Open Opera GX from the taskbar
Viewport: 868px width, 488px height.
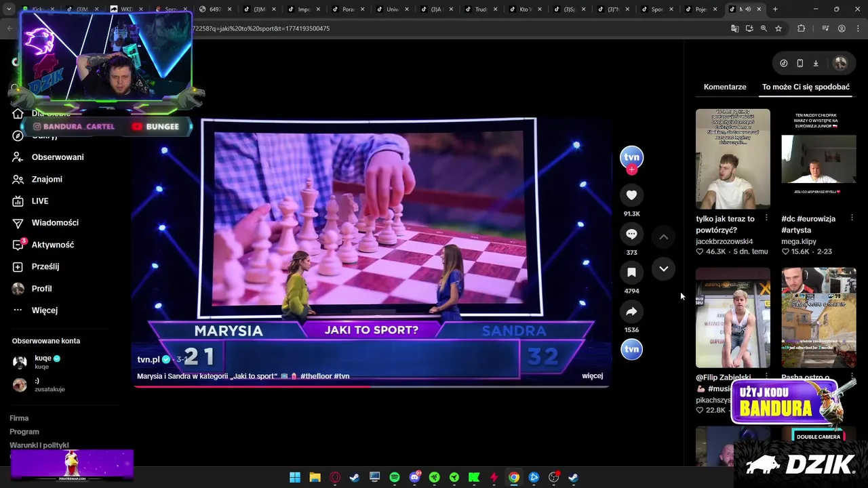pos(334,477)
